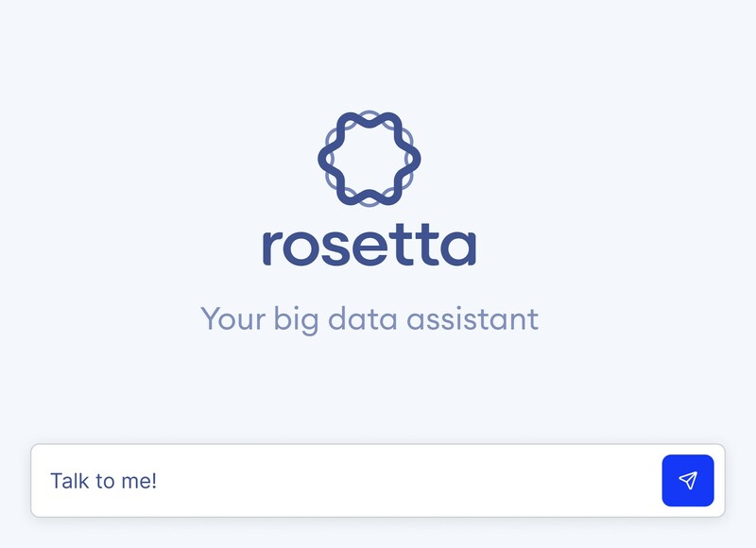
Task: Select the "Talk to me!" placeholder text
Action: tap(103, 481)
